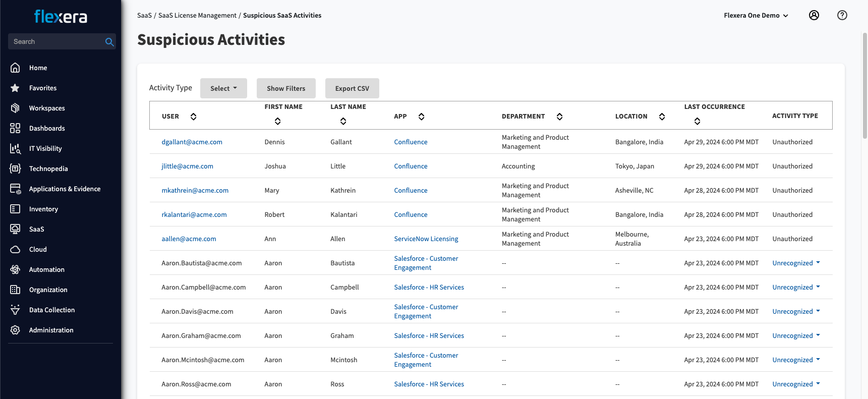868x399 pixels.
Task: Toggle sort on Last Occurrence column
Action: point(697,121)
